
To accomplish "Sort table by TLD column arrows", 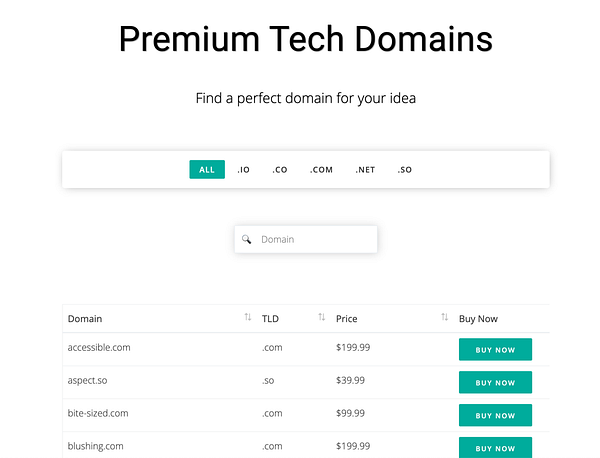I will coord(321,318).
